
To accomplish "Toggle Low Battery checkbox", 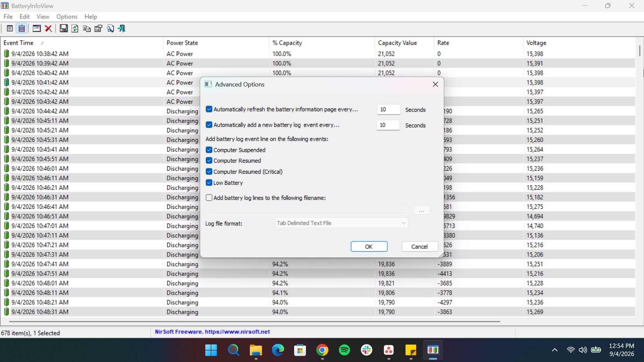I will (209, 183).
